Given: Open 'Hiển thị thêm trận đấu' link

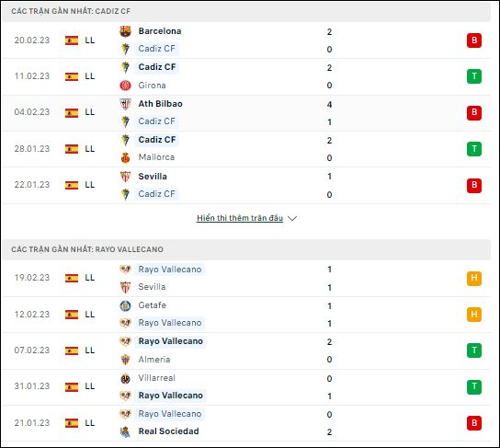Looking at the screenshot, I should pyautogui.click(x=240, y=218).
